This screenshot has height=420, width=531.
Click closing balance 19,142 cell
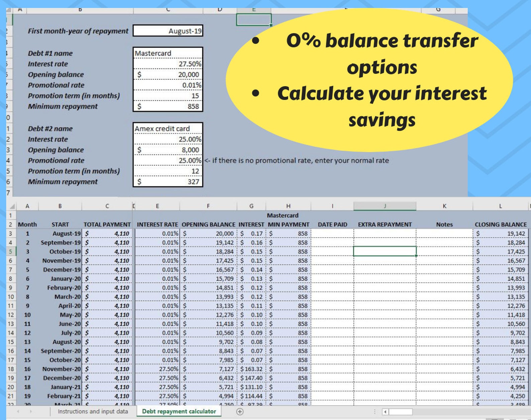click(x=501, y=234)
